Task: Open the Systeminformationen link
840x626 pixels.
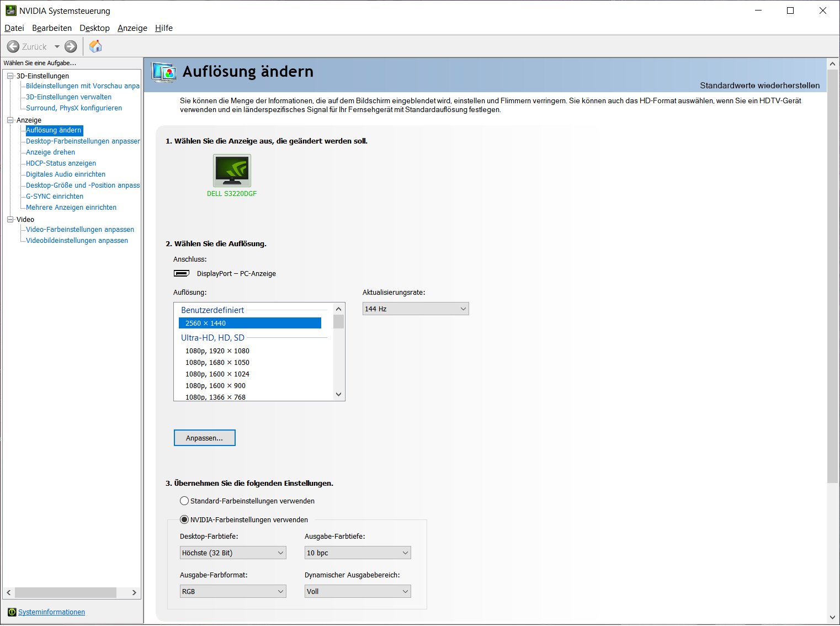Action: tap(51, 612)
